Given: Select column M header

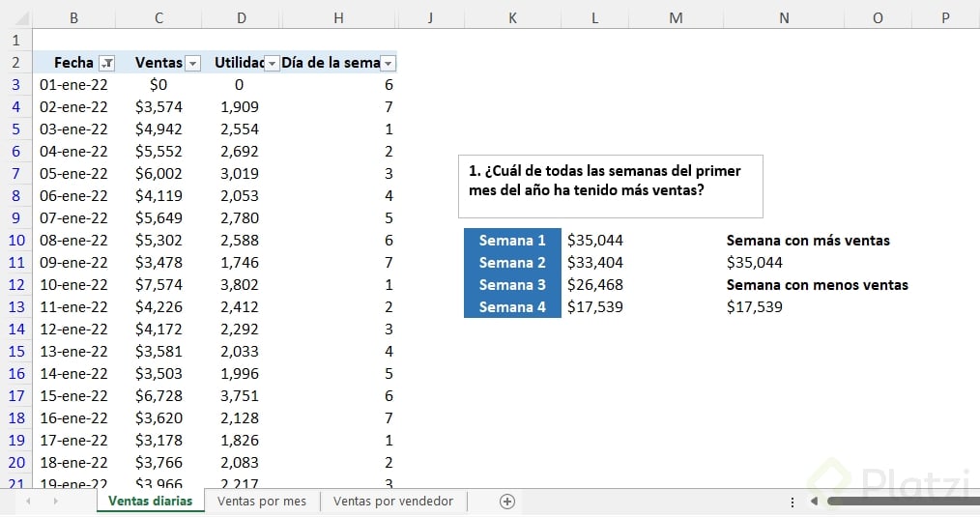Looking at the screenshot, I should (676, 18).
